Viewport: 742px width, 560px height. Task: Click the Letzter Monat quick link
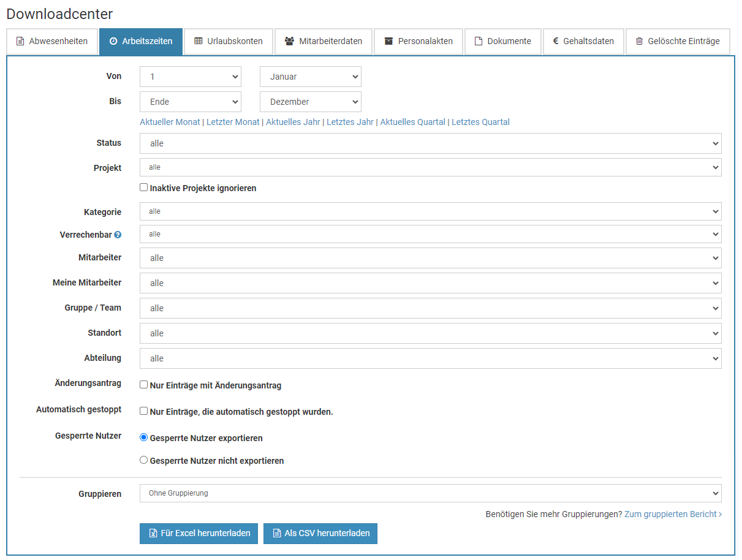click(233, 122)
